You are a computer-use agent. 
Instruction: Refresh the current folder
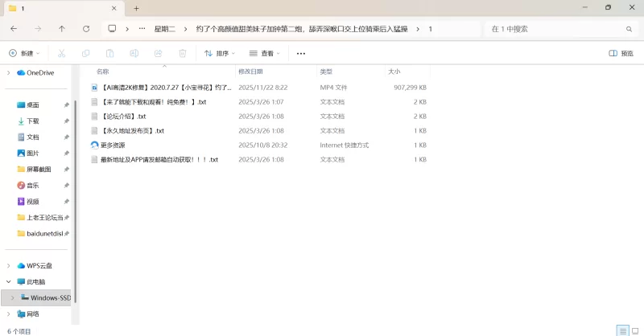(x=86, y=28)
